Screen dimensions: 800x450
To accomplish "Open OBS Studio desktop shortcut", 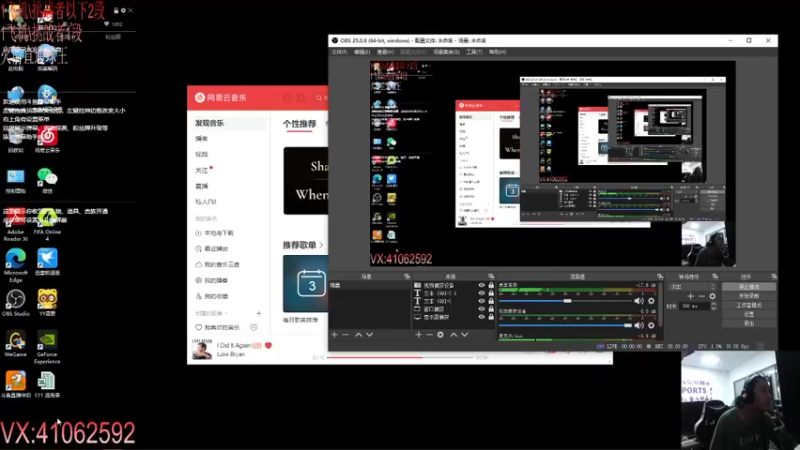I will [16, 303].
